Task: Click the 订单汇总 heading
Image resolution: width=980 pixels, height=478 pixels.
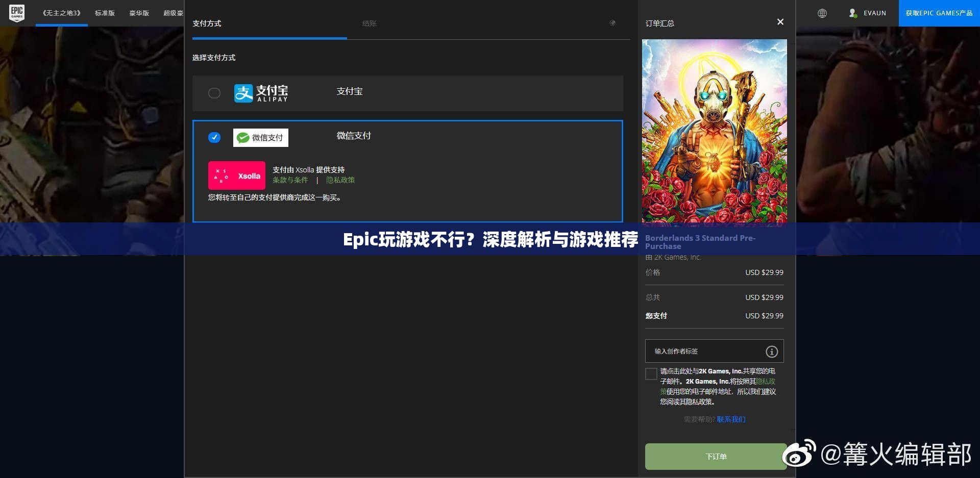Action: click(659, 23)
